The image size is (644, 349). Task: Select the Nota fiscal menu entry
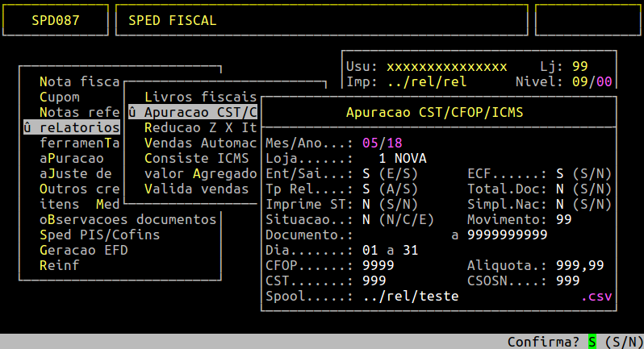79,81
